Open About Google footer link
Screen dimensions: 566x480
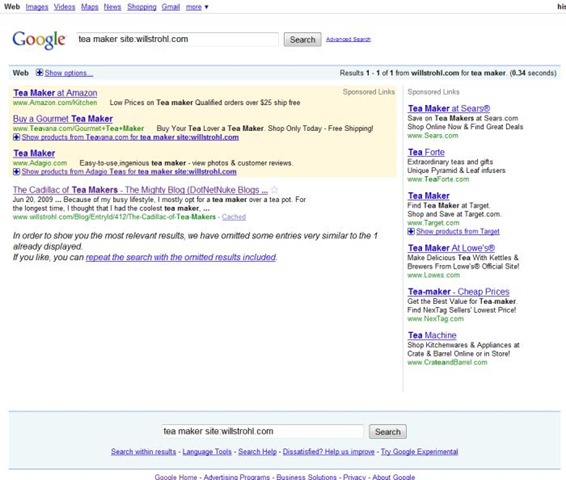tap(393, 477)
